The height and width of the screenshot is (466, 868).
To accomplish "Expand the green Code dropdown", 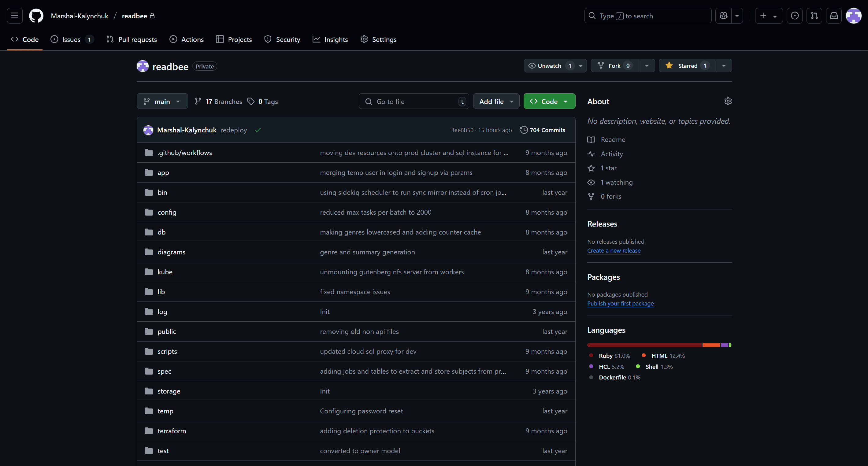I will (549, 101).
